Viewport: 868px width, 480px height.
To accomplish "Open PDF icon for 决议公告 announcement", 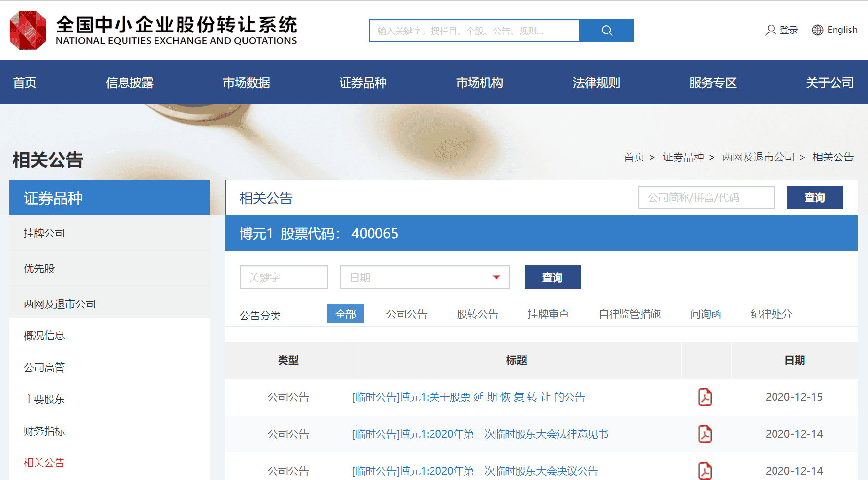I will pyautogui.click(x=705, y=470).
